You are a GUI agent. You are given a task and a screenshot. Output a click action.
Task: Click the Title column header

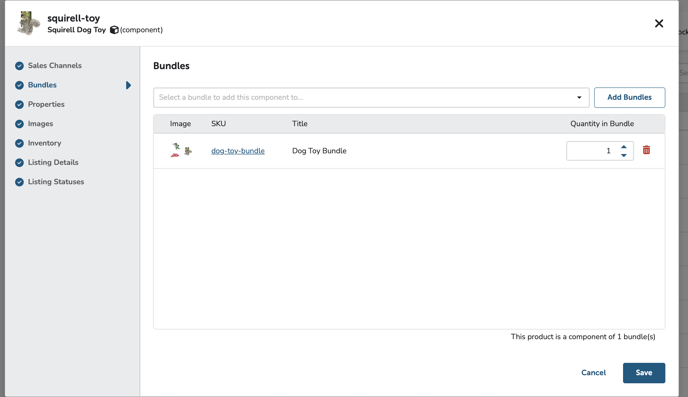tap(300, 124)
